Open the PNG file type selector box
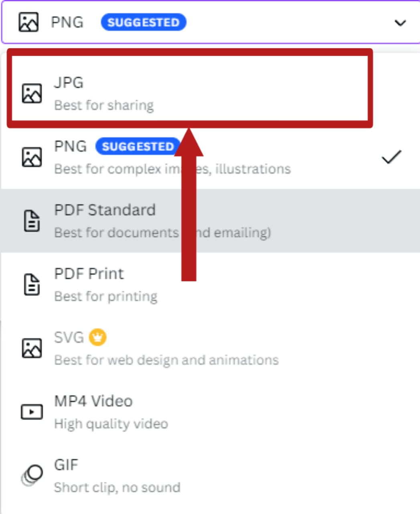420x514 pixels. 241,22
